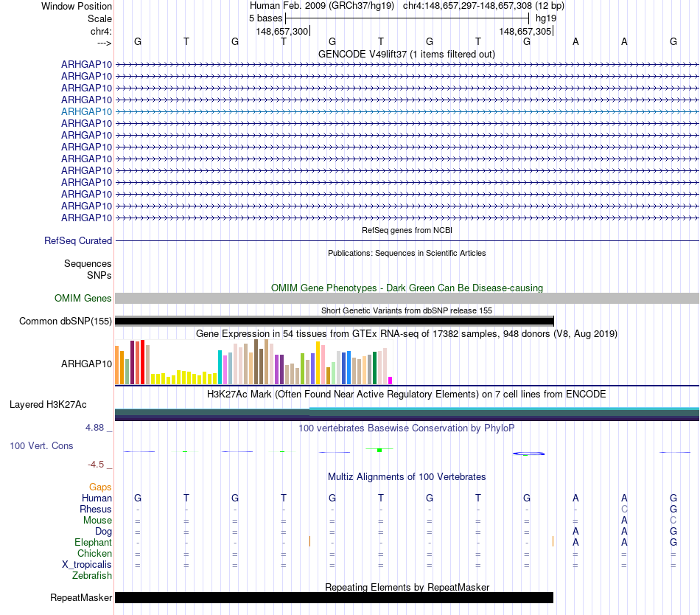This screenshot has width=700, height=615.
Task: Click the 'Scale' track label
Action: coord(99,18)
